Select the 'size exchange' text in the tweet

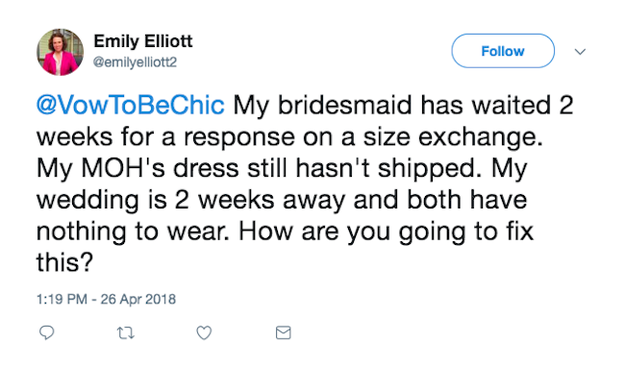pos(453,137)
